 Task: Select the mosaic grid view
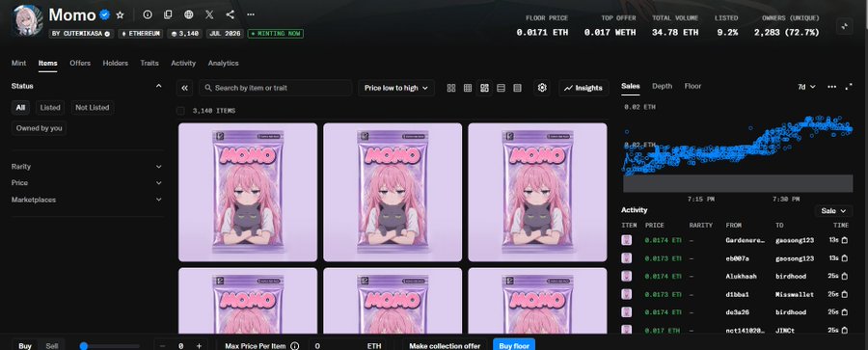click(484, 88)
